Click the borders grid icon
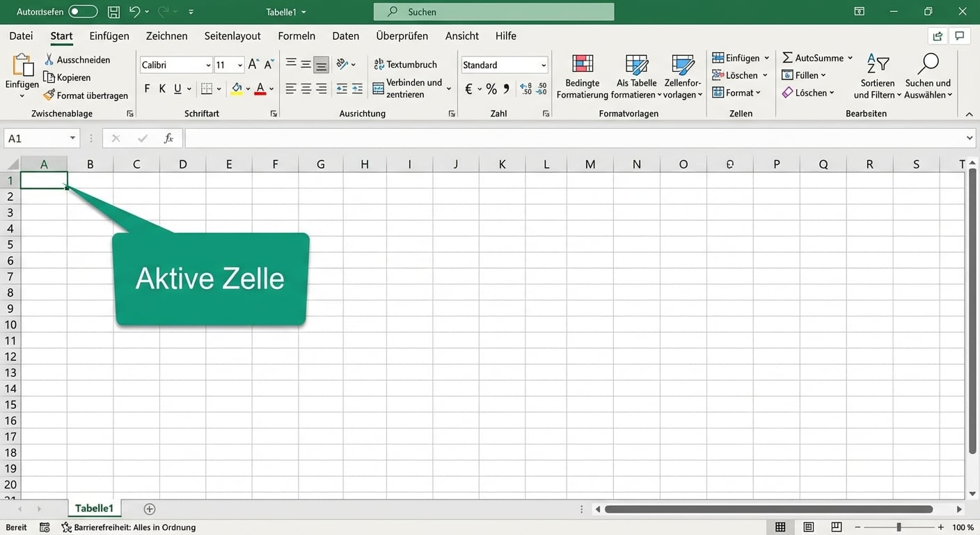Screen dimensions: 980x535 pos(207,89)
